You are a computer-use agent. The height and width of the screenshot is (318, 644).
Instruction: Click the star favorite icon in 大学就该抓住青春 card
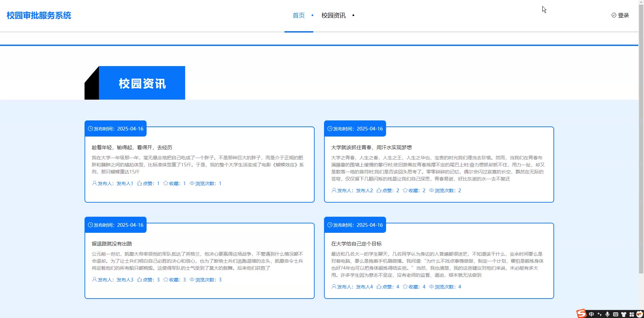[x=405, y=190]
